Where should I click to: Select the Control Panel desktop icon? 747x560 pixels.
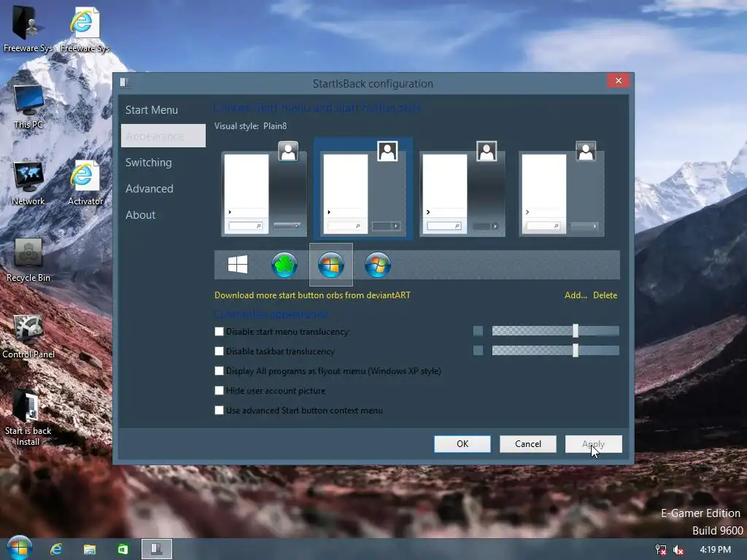point(28,337)
